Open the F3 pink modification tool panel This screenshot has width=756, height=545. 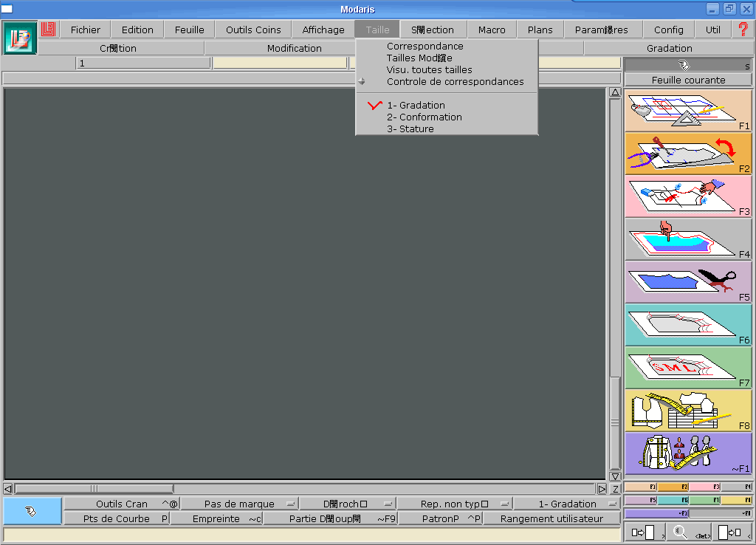(688, 196)
